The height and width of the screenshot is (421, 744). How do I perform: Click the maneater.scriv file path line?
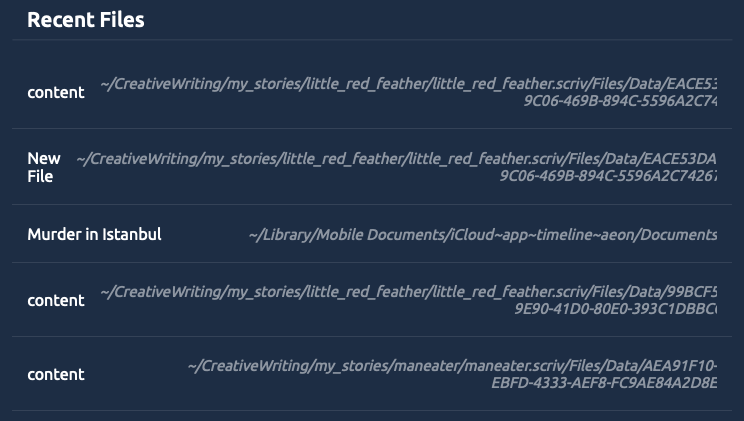tap(452, 365)
